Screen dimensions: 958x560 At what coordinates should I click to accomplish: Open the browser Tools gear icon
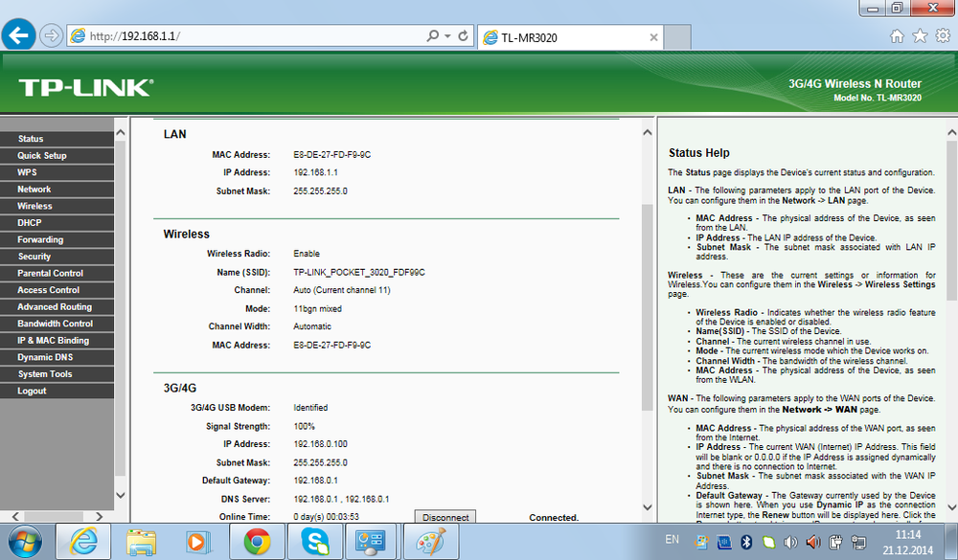click(x=941, y=36)
